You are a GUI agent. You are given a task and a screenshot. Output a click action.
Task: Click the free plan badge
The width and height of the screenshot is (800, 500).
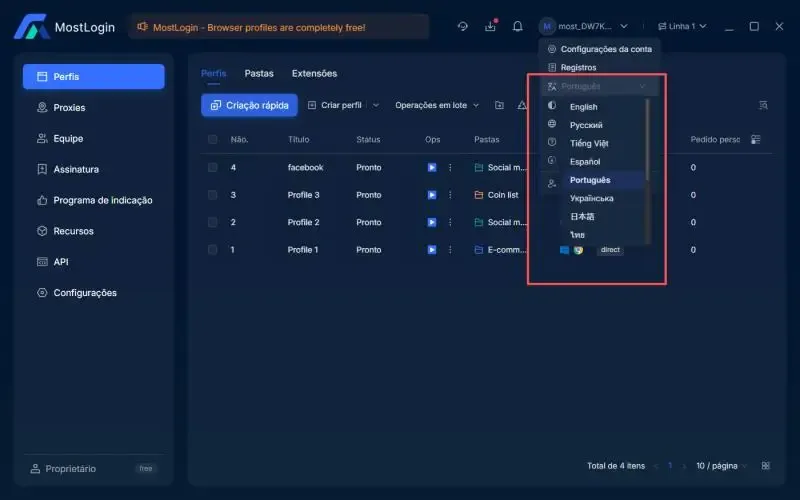(146, 468)
